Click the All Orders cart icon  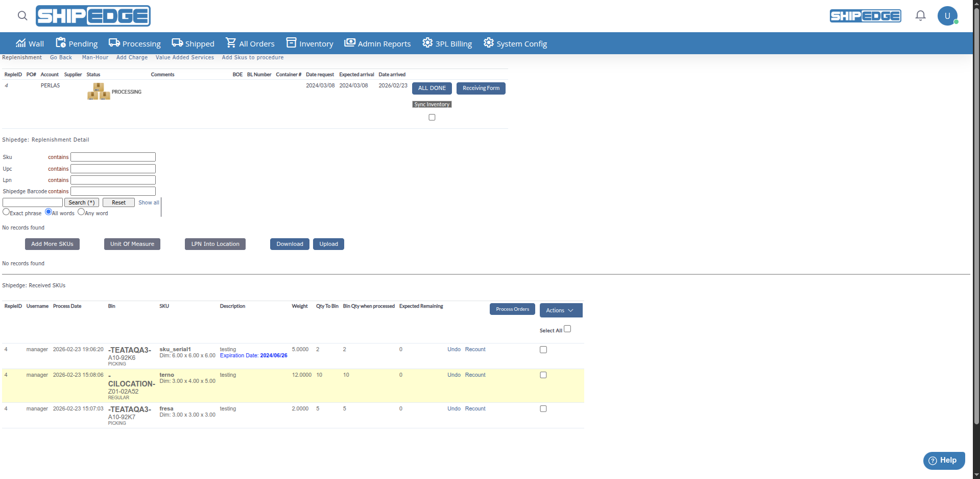(x=231, y=43)
